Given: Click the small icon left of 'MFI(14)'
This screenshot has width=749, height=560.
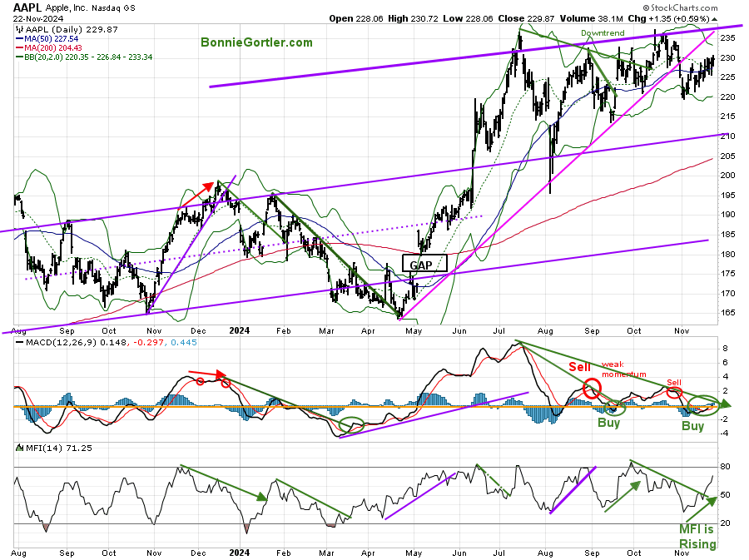Looking at the screenshot, I should [x=20, y=448].
